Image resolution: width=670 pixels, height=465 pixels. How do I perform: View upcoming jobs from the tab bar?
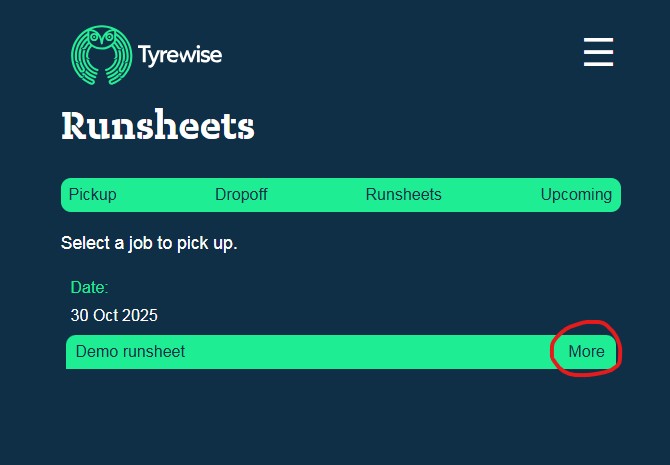(576, 195)
